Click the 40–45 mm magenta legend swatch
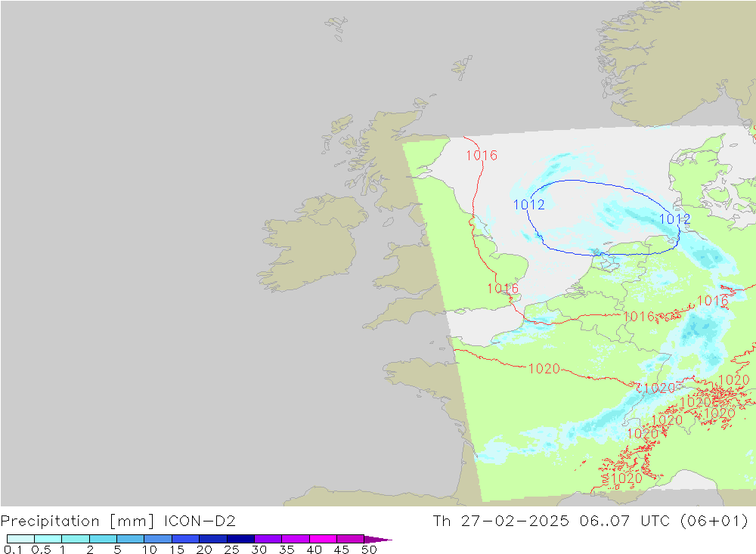756x554 pixels. 323,539
